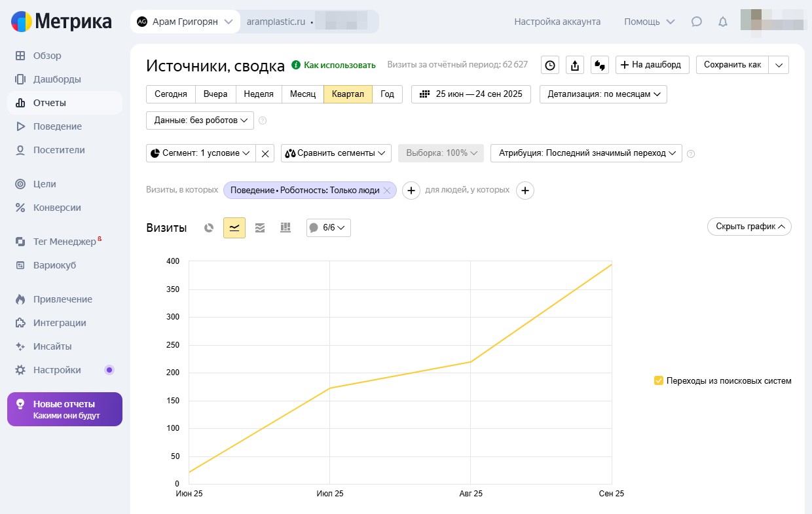Go to 'Конверсии' sidebar section

click(57, 208)
